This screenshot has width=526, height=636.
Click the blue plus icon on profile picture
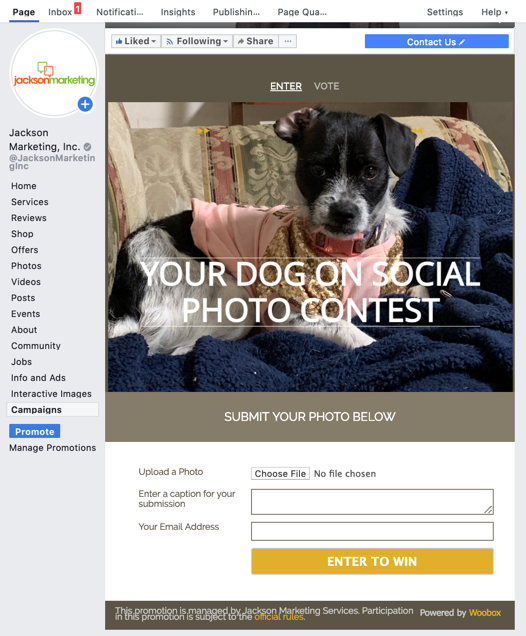coord(85,104)
